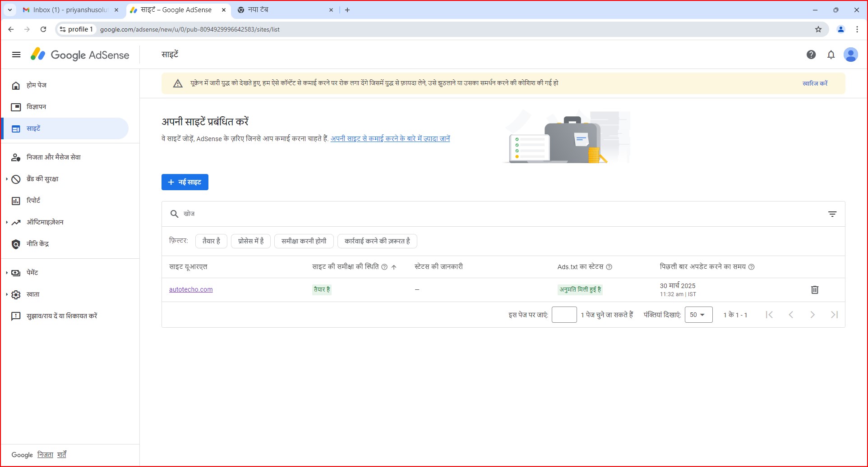
Task: Click the browser address bar URL
Action: click(190, 29)
